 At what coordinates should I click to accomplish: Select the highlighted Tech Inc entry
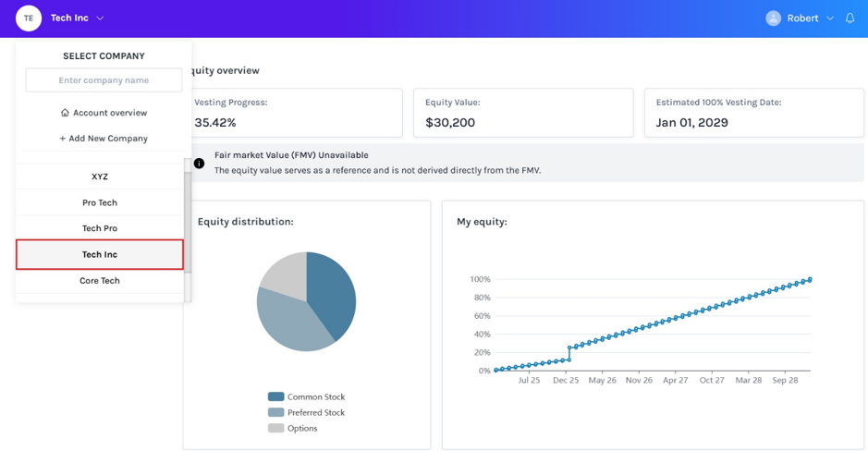(x=100, y=254)
